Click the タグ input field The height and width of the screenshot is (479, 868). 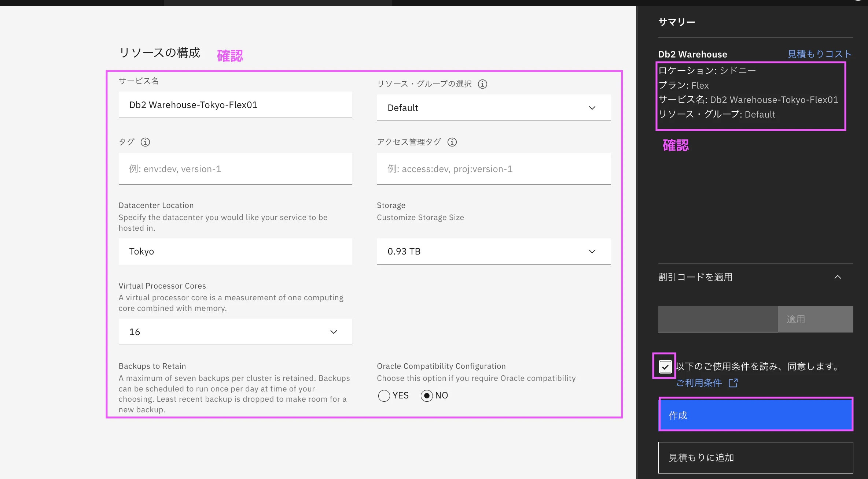[235, 169]
